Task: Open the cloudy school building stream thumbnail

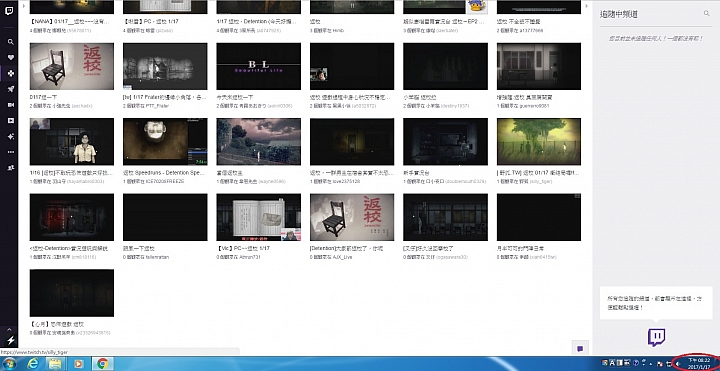Action: click(x=259, y=142)
